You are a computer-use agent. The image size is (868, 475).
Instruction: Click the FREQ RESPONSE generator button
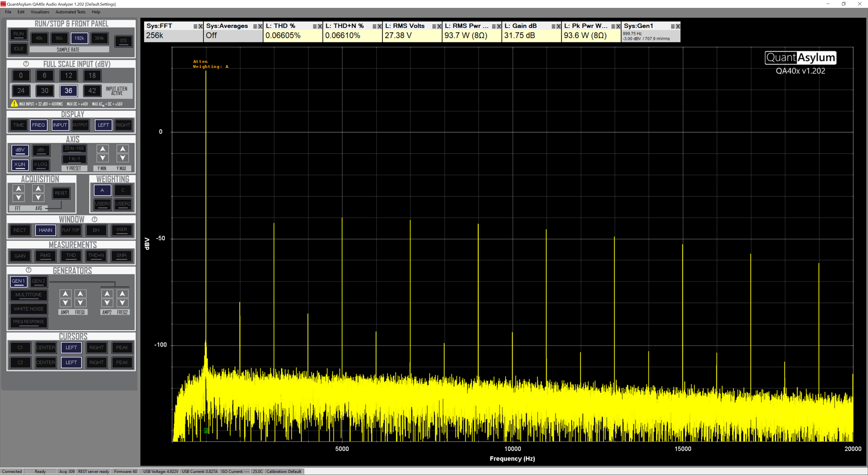pos(29,322)
